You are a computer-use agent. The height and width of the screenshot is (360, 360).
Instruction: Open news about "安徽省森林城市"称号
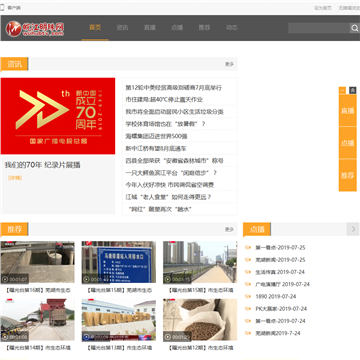click(x=175, y=161)
